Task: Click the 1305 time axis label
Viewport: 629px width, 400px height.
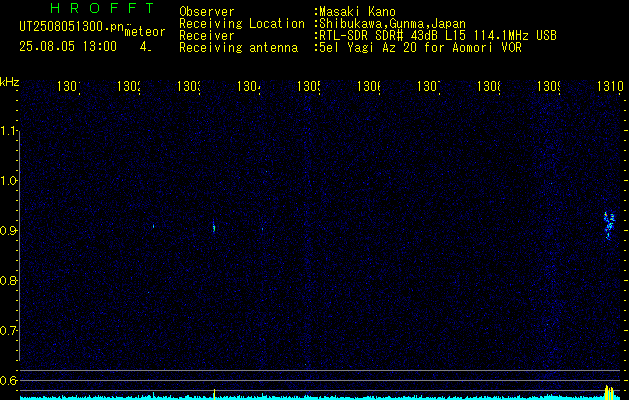Action: [x=309, y=86]
